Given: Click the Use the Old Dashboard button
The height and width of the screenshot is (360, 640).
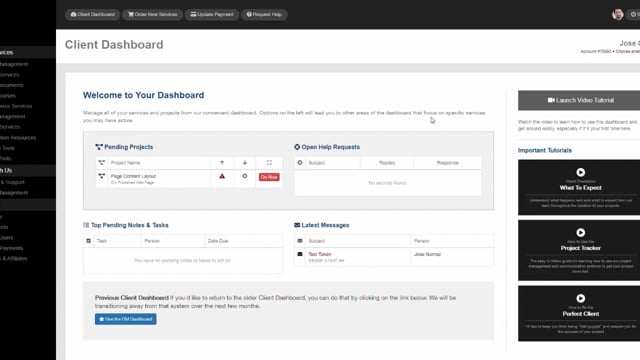Looking at the screenshot, I should (126, 319).
